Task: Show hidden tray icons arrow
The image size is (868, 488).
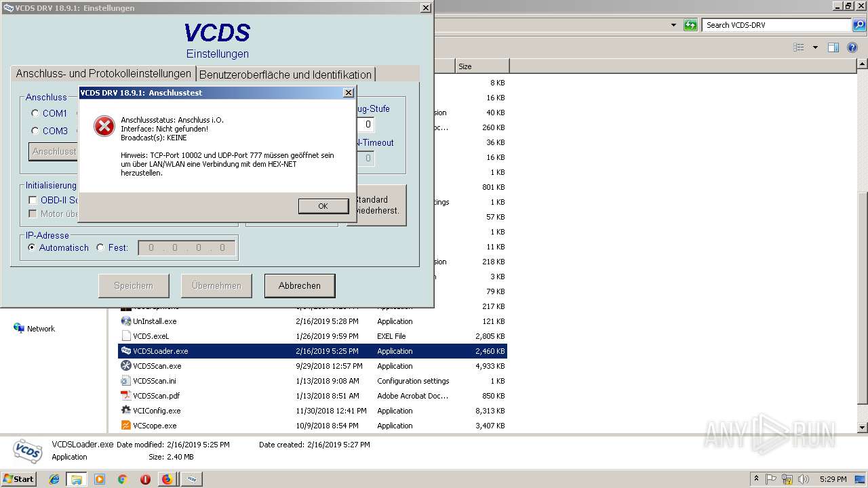Action: (x=756, y=479)
